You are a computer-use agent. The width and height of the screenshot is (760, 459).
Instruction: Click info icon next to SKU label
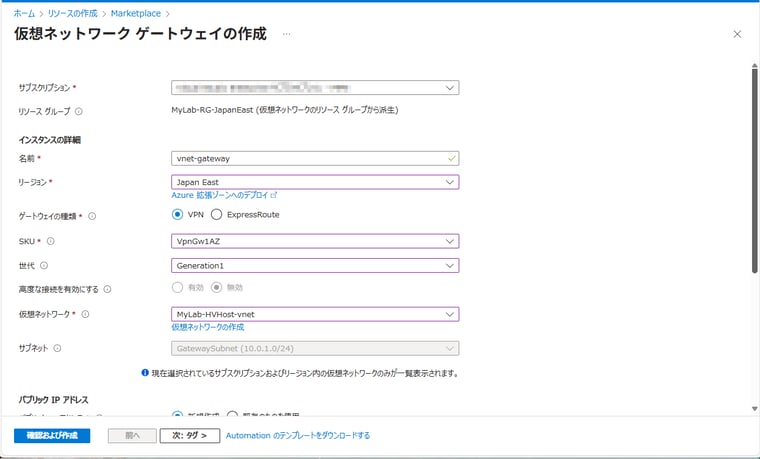click(50, 241)
